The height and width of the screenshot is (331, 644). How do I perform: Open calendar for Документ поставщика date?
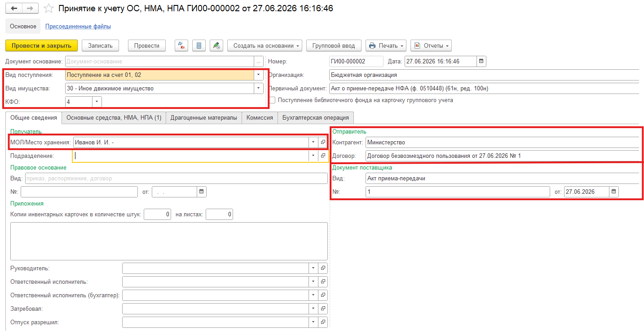(x=613, y=192)
